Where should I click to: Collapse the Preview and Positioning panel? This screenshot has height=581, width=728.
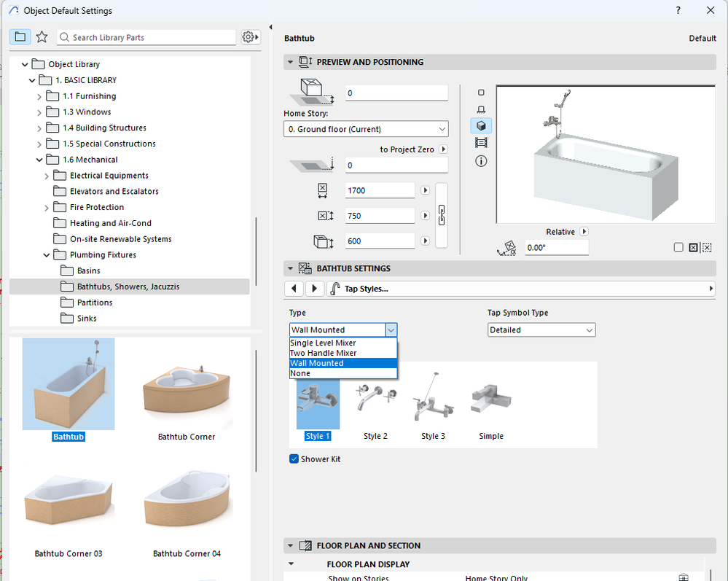pos(291,63)
